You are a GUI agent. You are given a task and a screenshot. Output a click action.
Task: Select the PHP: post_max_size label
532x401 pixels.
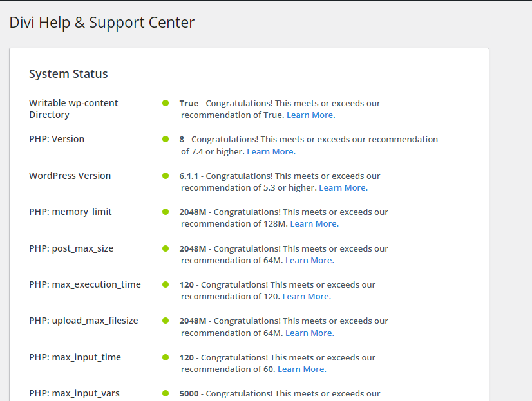coord(71,249)
